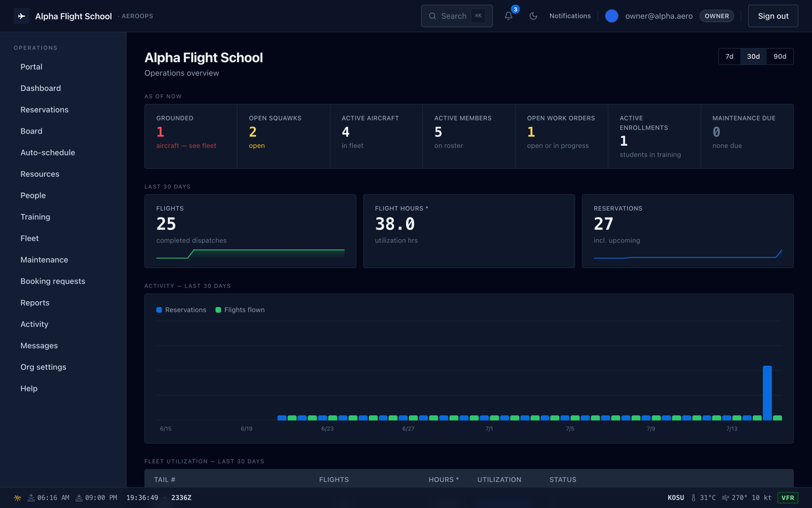Click the airplane logo icon
Viewport: 812px width, 508px height.
[x=21, y=16]
